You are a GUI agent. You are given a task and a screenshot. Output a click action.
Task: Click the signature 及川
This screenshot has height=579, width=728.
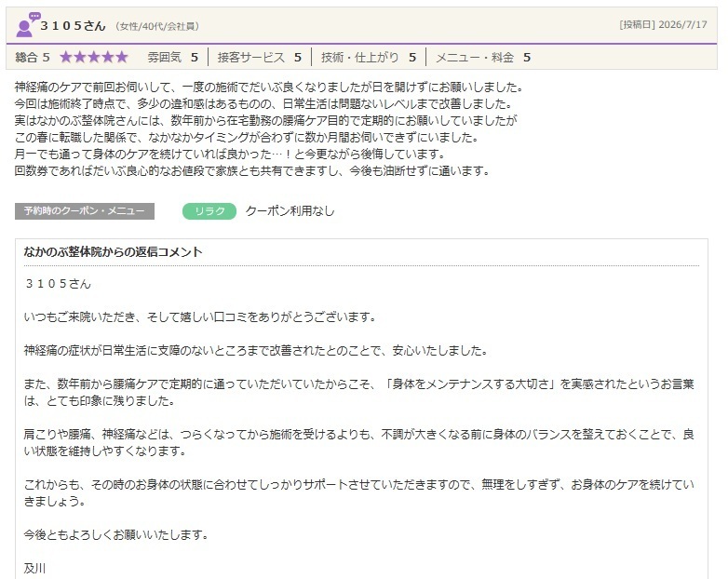tap(34, 568)
